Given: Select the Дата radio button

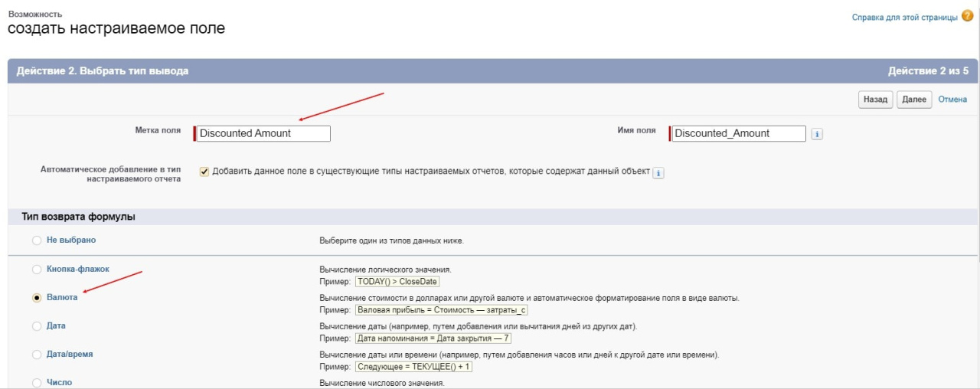Looking at the screenshot, I should coord(37,326).
